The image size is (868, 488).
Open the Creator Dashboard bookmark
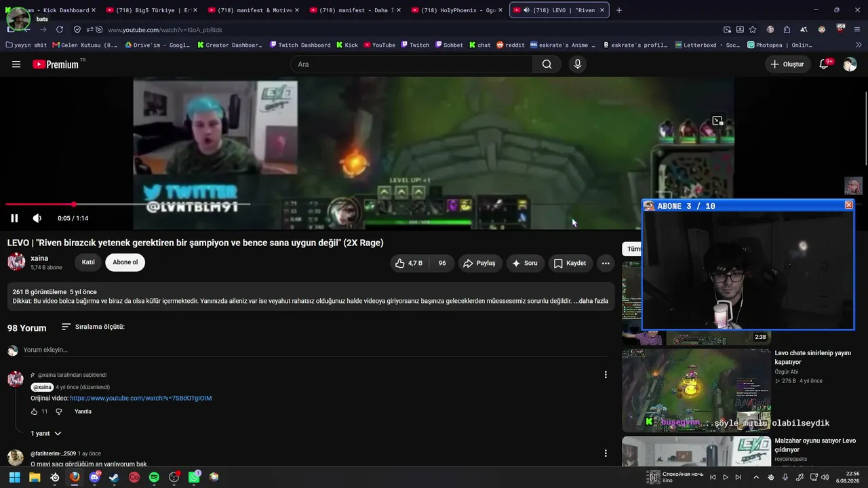(230, 45)
